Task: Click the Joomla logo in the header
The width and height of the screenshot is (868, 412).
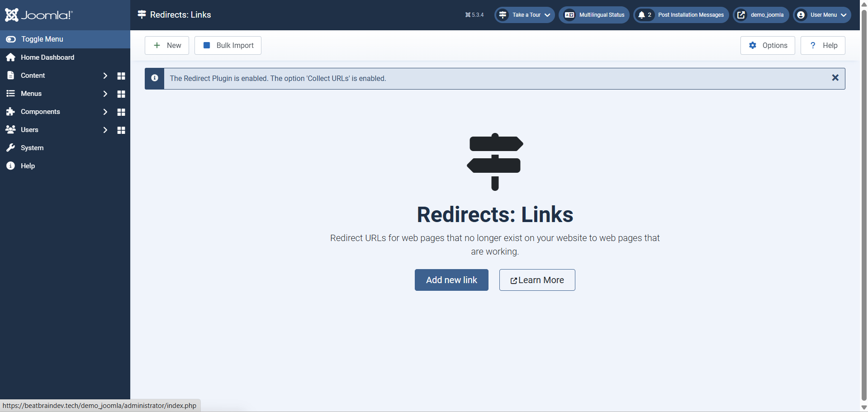Action: coord(38,15)
